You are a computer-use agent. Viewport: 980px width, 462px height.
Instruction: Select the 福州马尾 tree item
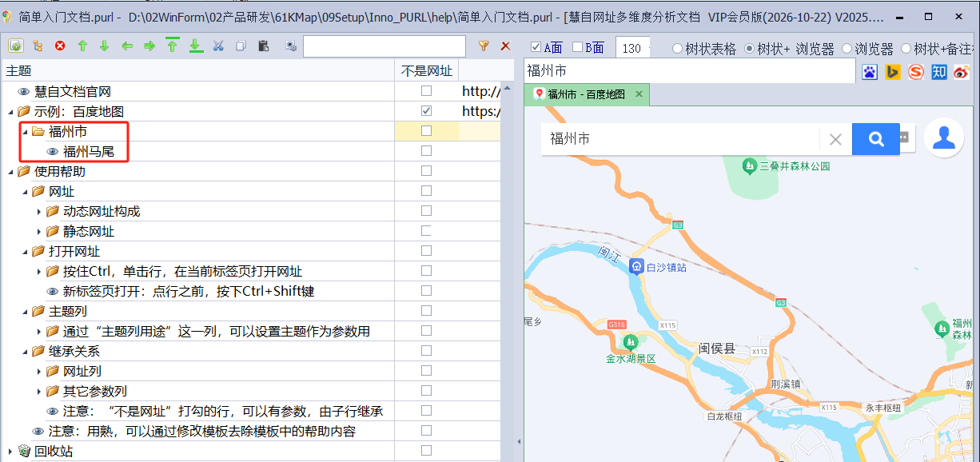pos(88,151)
